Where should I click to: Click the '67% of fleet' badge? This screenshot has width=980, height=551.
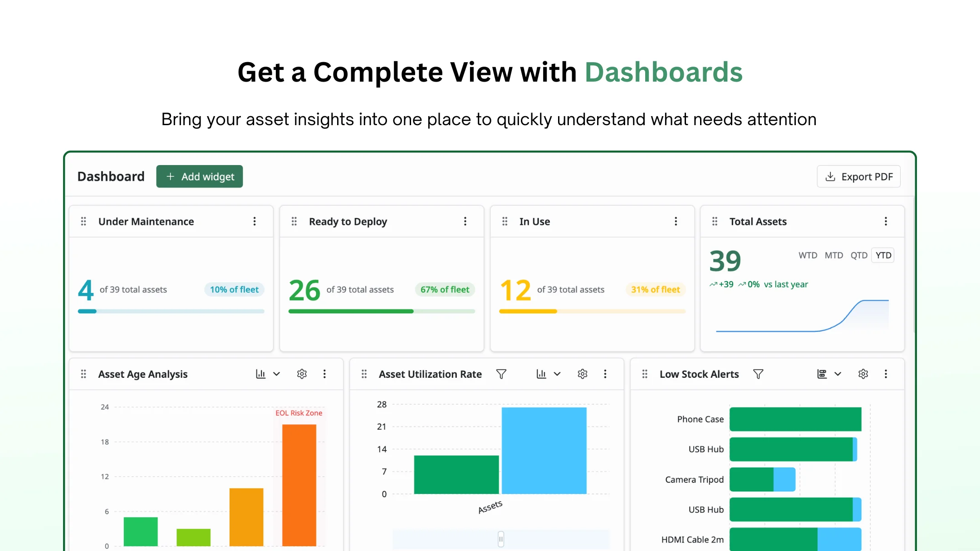coord(445,289)
